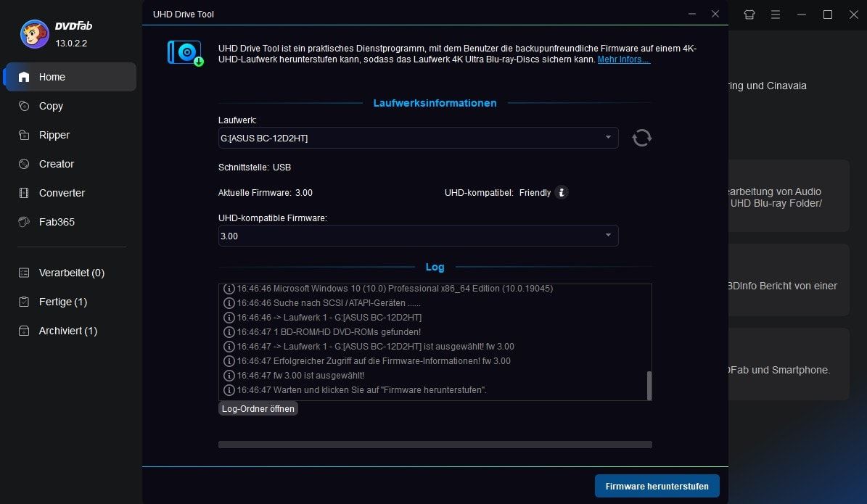867x504 pixels.
Task: Click the Firmware herunterstufen button
Action: pos(657,486)
